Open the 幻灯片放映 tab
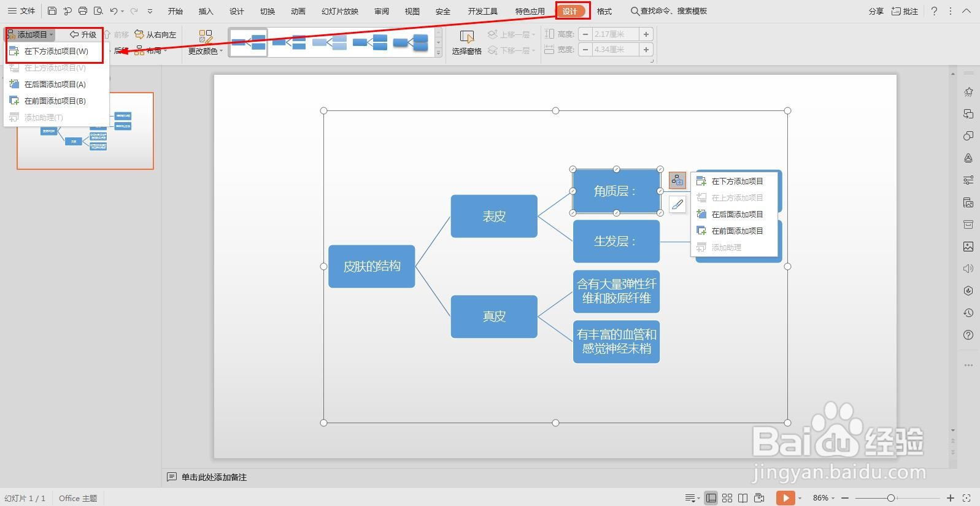This screenshot has height=506, width=980. tap(340, 11)
